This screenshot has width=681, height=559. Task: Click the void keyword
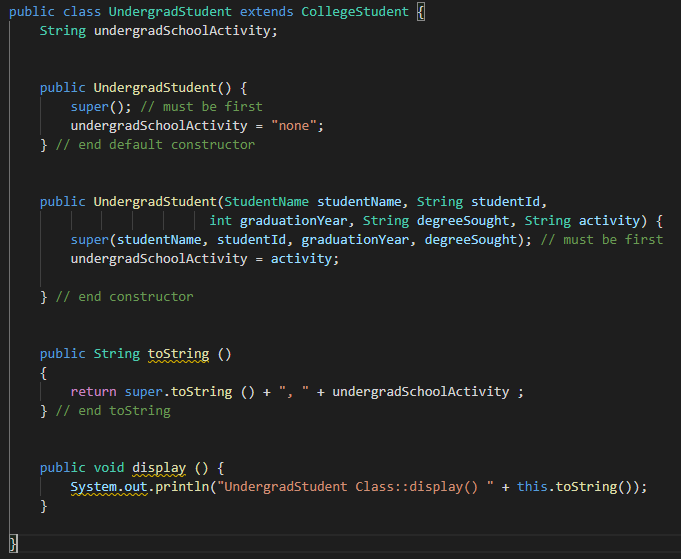tap(109, 468)
